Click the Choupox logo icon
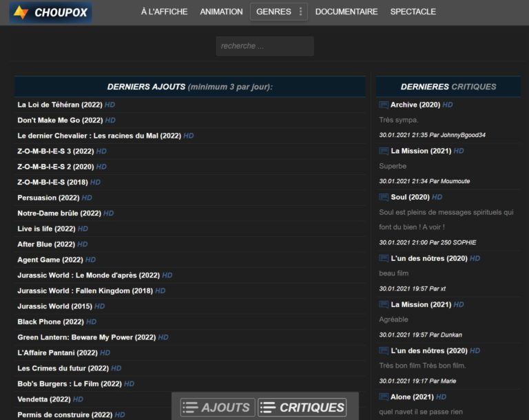The image size is (529, 420). point(21,12)
